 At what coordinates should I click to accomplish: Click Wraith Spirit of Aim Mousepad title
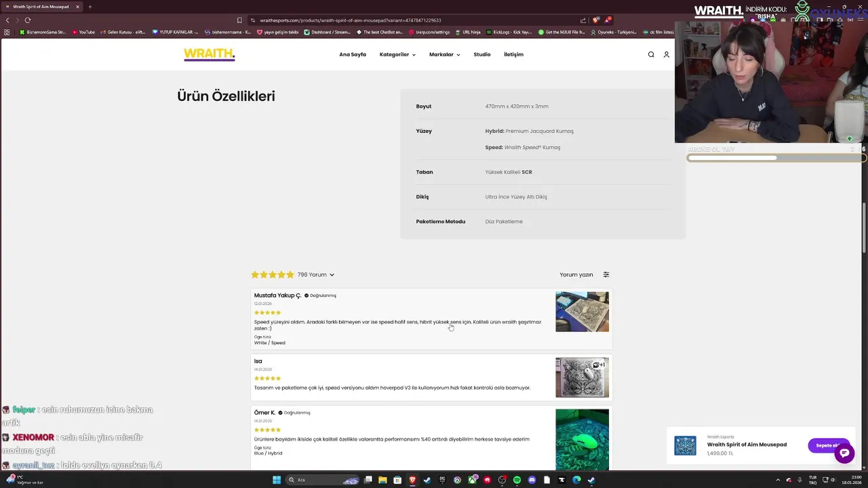[x=747, y=445]
